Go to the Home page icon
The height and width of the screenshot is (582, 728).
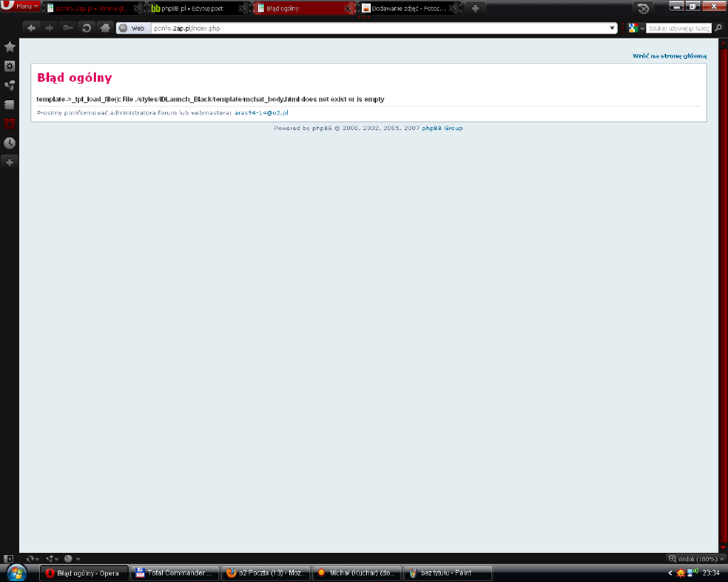pos(105,28)
